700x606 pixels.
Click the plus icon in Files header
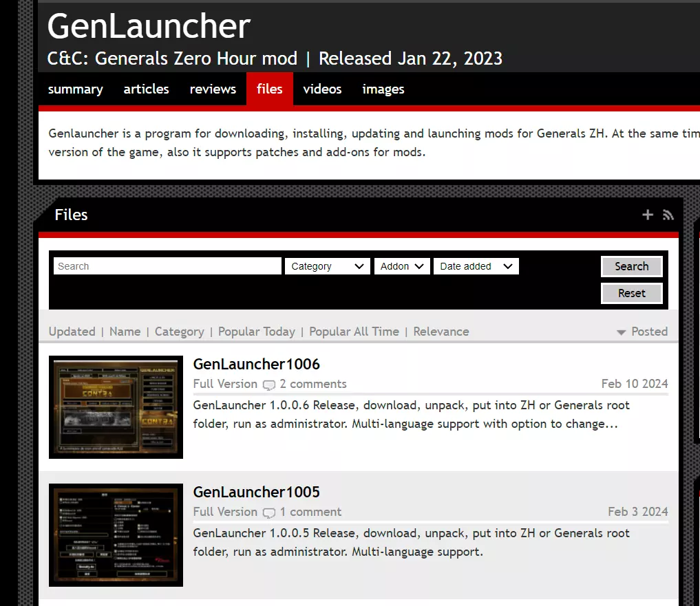click(x=647, y=215)
